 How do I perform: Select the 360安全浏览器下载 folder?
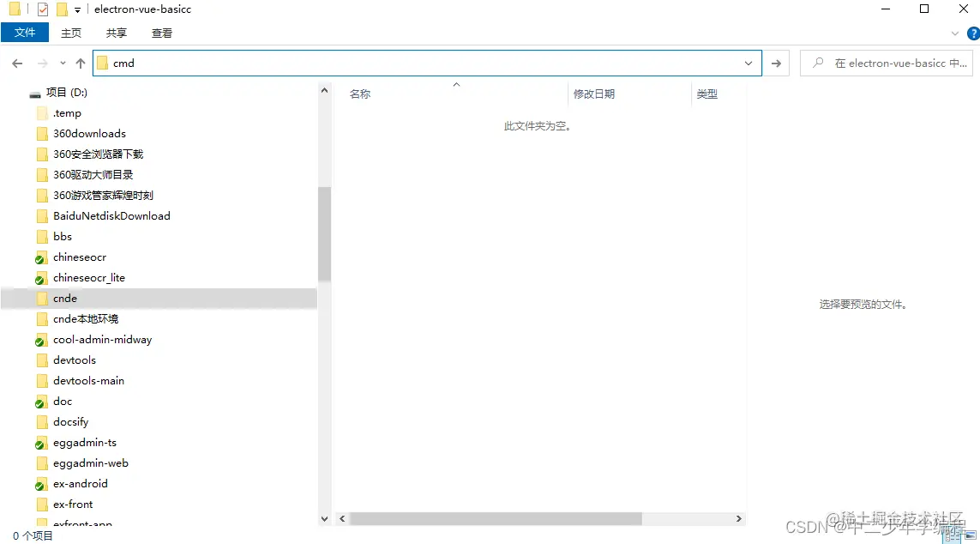point(98,154)
